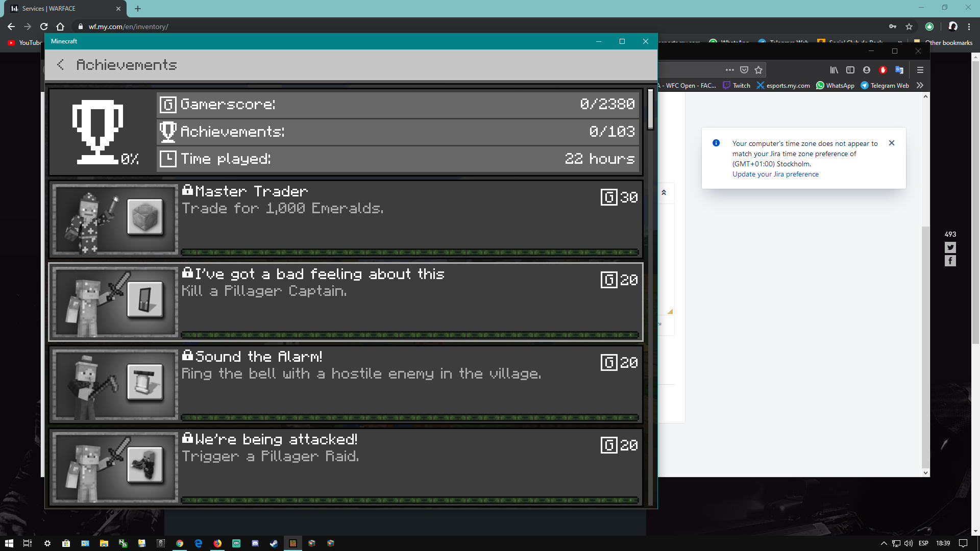Save page to Pocket icon

pos(744,70)
